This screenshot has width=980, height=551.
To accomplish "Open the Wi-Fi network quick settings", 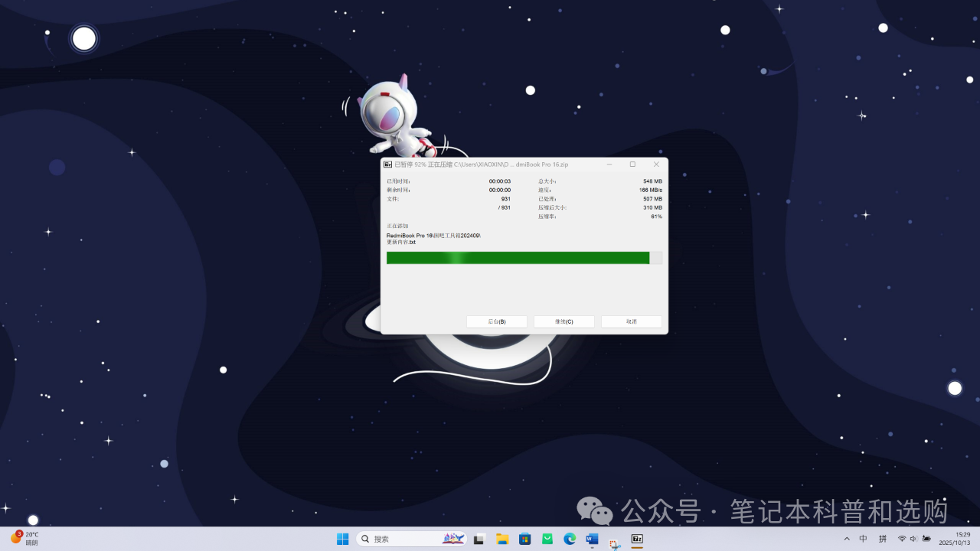I will (x=902, y=539).
